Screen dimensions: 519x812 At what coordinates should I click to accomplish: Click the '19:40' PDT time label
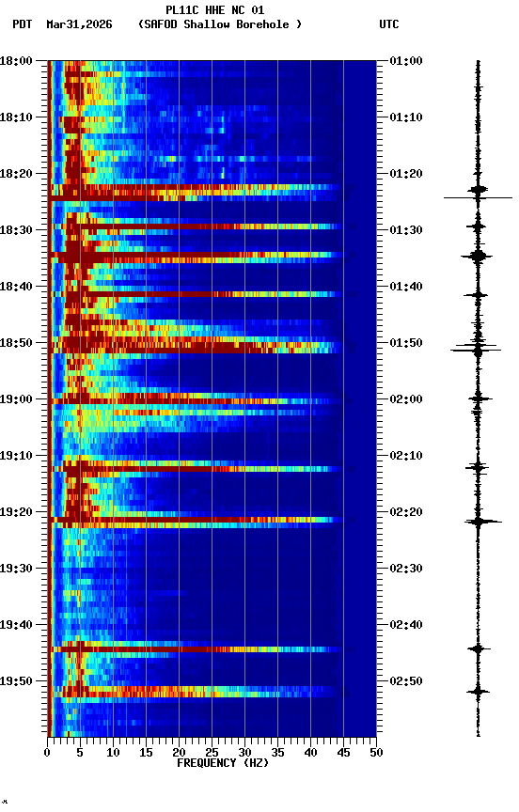pos(16,625)
